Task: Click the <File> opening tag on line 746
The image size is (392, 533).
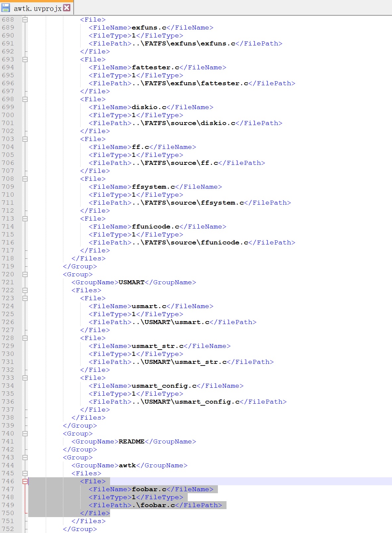Action: [x=93, y=481]
